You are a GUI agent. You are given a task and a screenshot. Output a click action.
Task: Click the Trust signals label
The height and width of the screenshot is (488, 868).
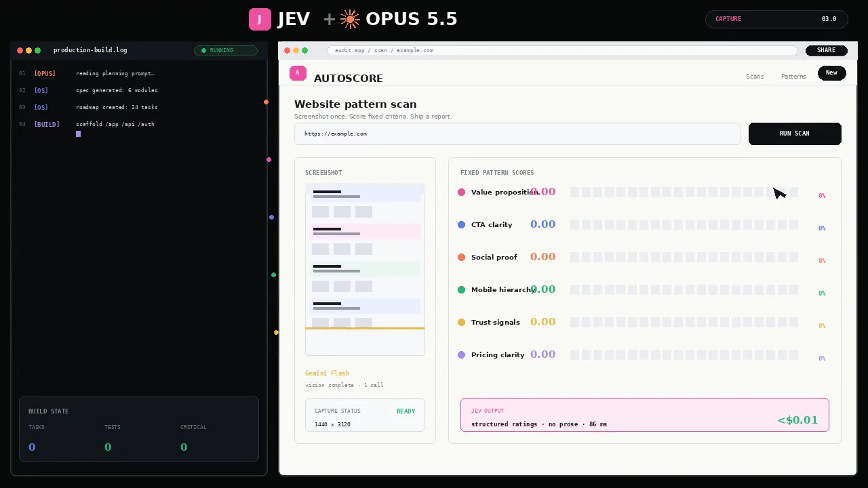tap(496, 323)
